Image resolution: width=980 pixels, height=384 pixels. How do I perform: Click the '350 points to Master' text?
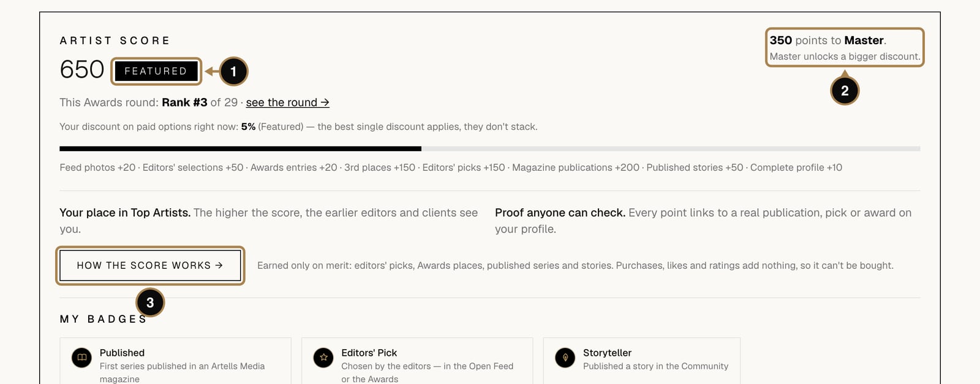(x=827, y=40)
